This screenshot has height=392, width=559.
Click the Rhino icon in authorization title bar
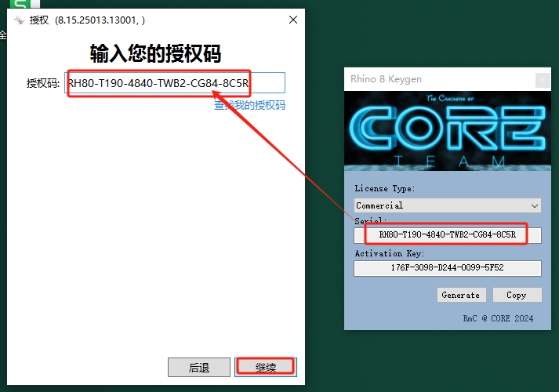coord(17,20)
